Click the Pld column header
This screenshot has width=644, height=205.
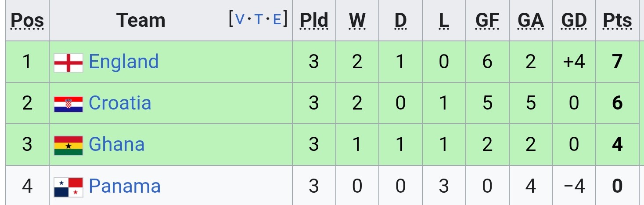click(314, 21)
